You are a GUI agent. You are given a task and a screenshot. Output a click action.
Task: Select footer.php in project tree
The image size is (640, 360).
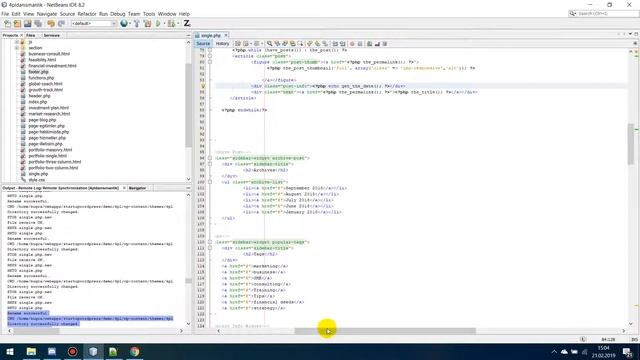(38, 72)
